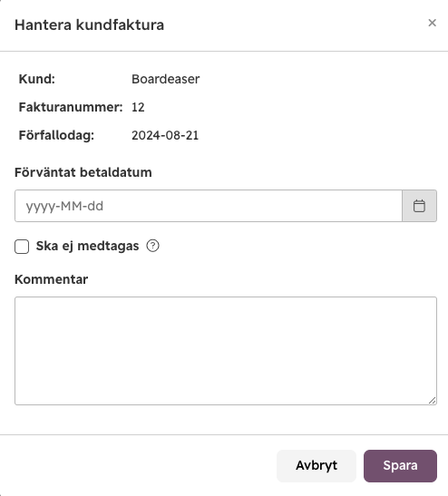Open the calendar date picker
This screenshot has width=448, height=496.
pos(419,206)
